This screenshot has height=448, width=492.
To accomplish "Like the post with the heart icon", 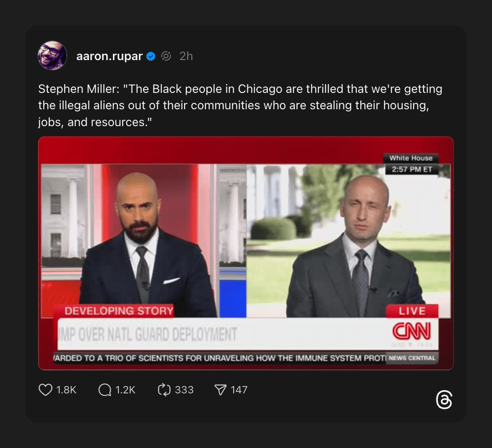I will (46, 390).
